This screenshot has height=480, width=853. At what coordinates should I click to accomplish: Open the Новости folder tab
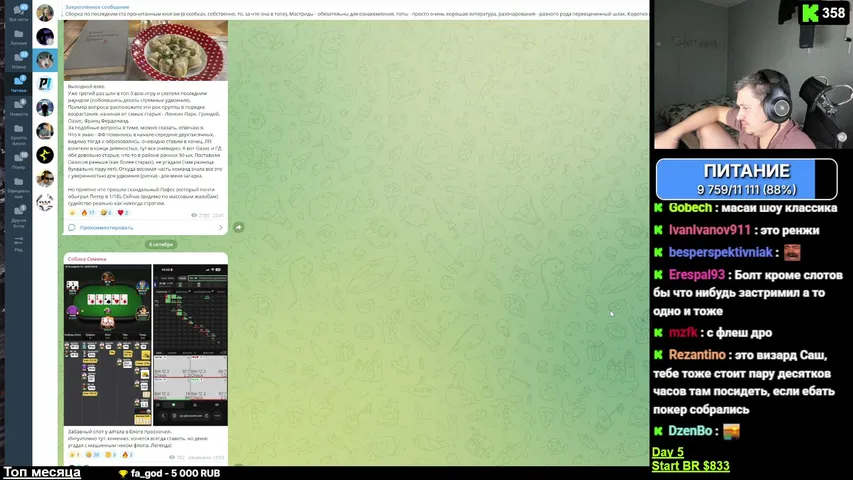18,108
